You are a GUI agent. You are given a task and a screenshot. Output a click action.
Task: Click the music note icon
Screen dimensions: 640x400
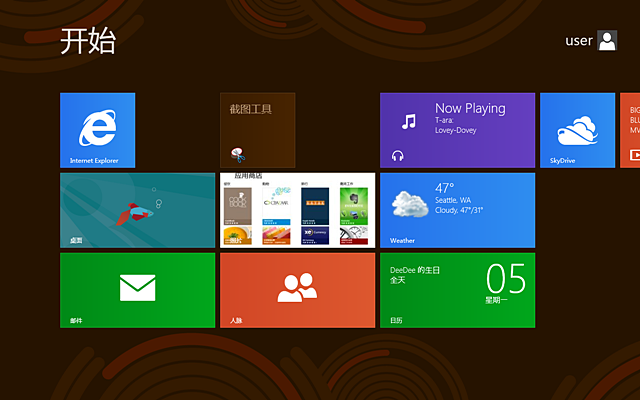tap(409, 121)
